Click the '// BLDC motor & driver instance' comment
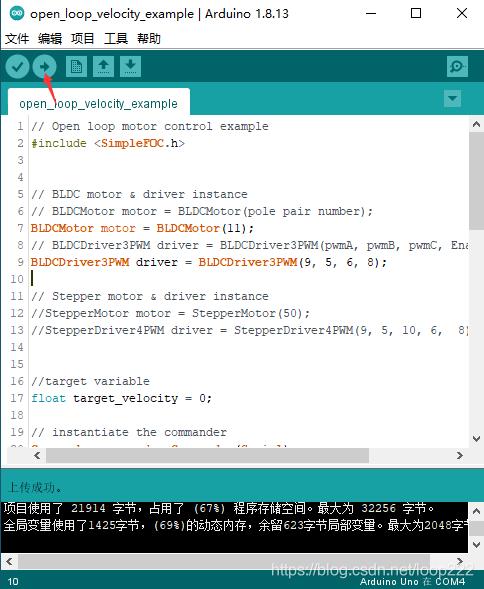 coord(139,194)
